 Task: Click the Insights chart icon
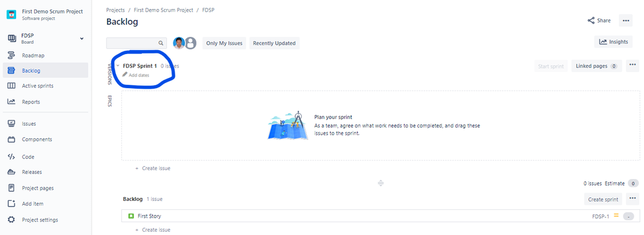pos(603,41)
